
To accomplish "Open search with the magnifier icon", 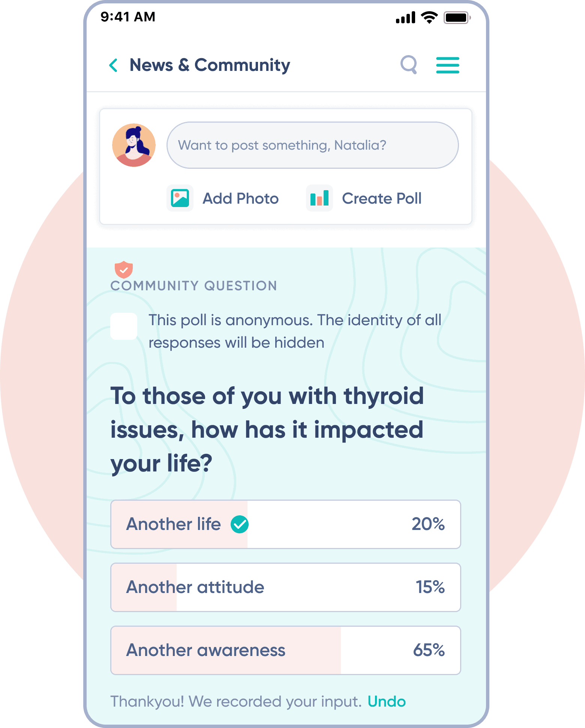I will pos(409,65).
